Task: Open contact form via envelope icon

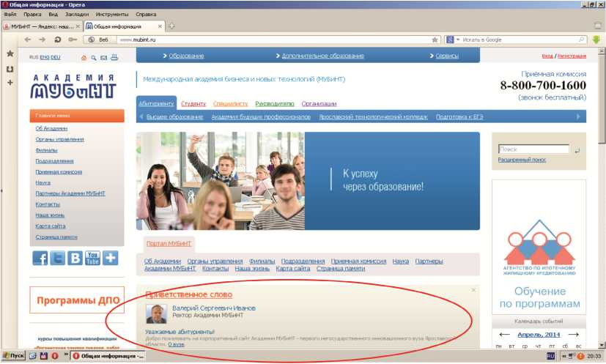Action: coord(103,58)
